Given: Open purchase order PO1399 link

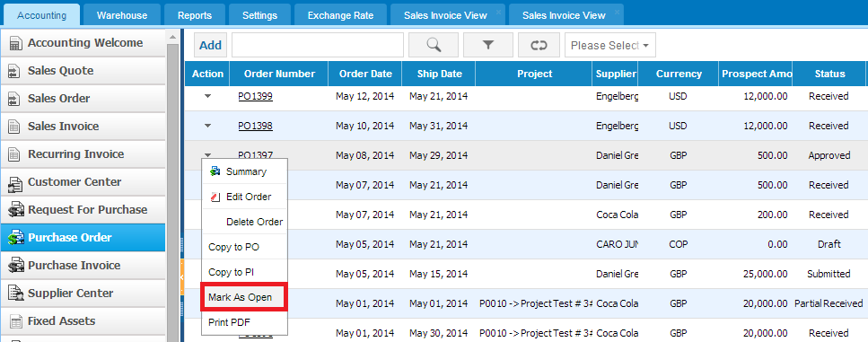Looking at the screenshot, I should [255, 96].
